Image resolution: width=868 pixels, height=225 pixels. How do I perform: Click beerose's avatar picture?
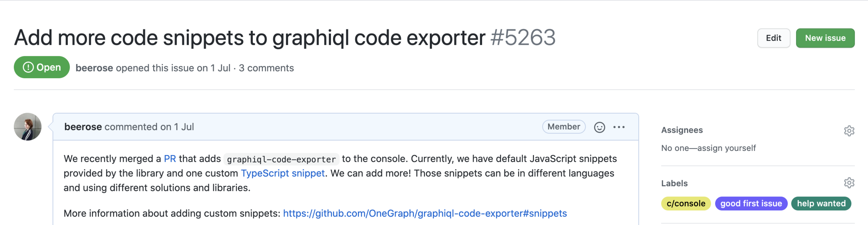coord(28,127)
